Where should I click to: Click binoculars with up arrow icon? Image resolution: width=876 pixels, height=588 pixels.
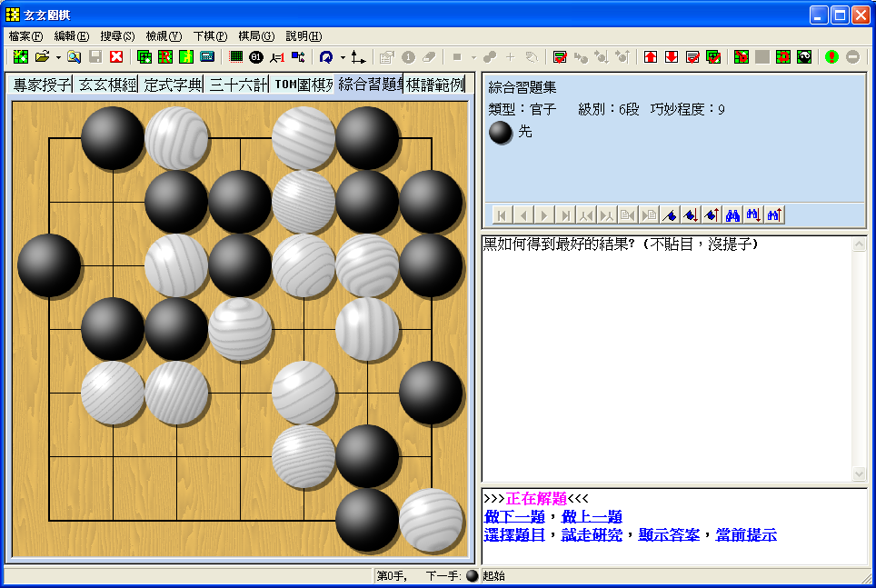coord(774,215)
